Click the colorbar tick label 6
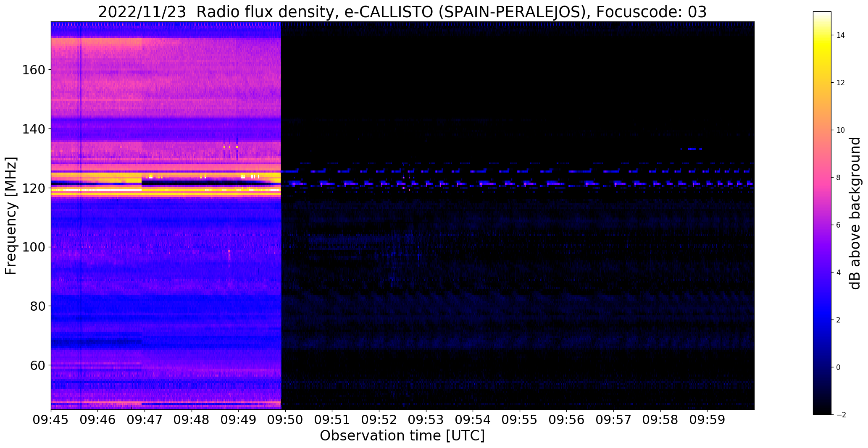The width and height of the screenshot is (868, 448). tap(838, 225)
